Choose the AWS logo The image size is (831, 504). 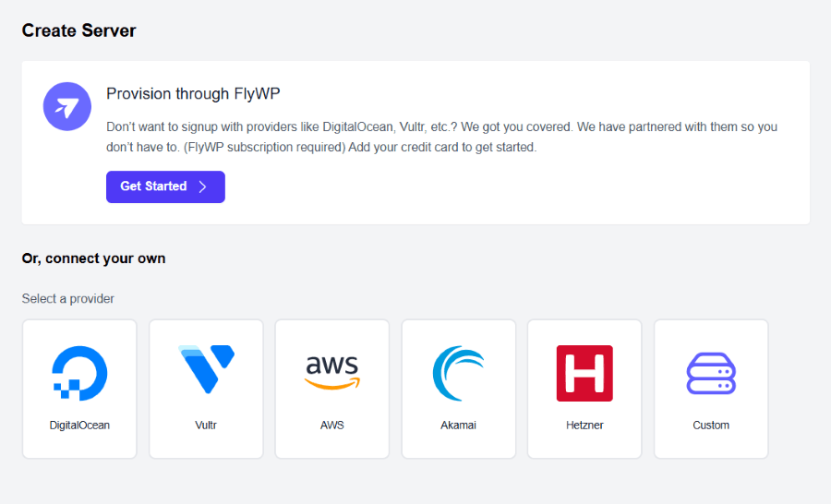pyautogui.click(x=332, y=373)
